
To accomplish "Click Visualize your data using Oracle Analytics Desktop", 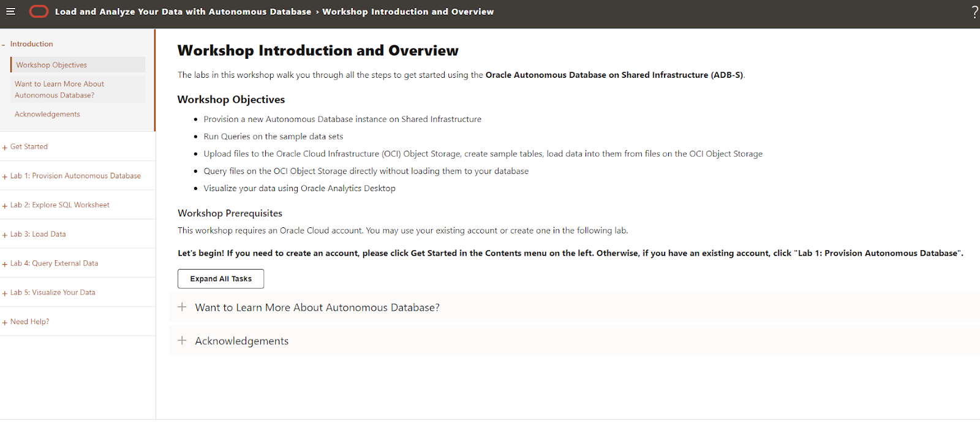I will [x=300, y=189].
